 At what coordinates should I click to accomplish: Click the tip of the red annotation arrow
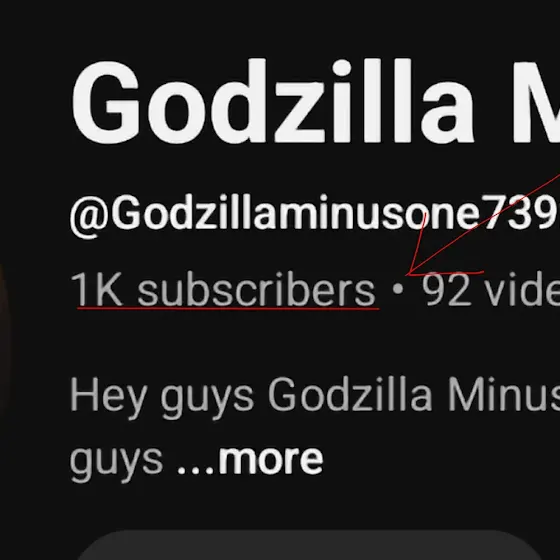tap(408, 274)
